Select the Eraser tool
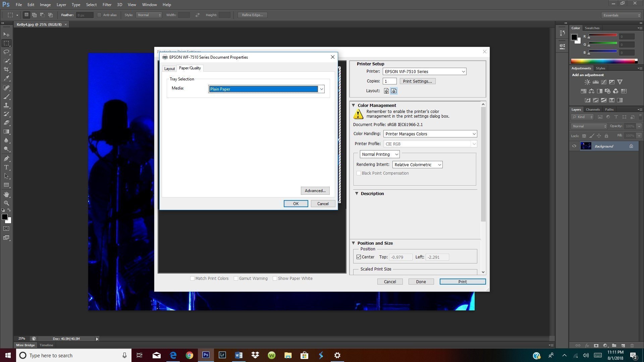This screenshot has width=644, height=362. [6, 123]
